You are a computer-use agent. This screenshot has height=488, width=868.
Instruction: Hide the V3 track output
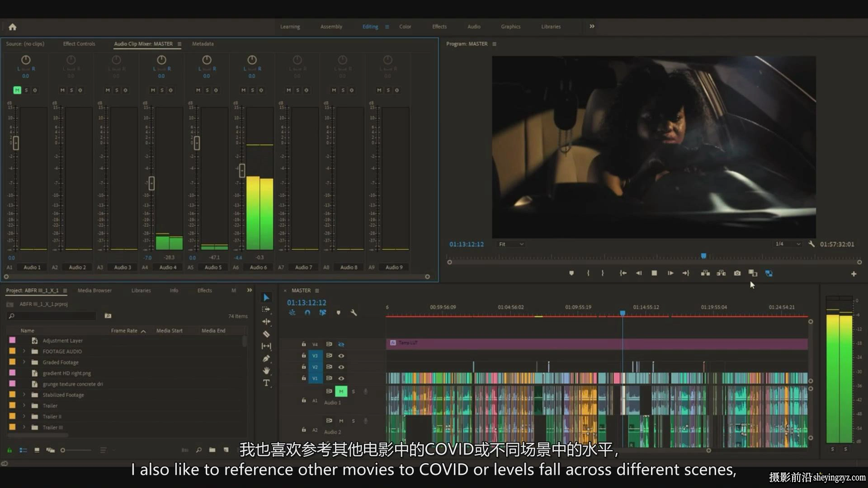pos(341,356)
